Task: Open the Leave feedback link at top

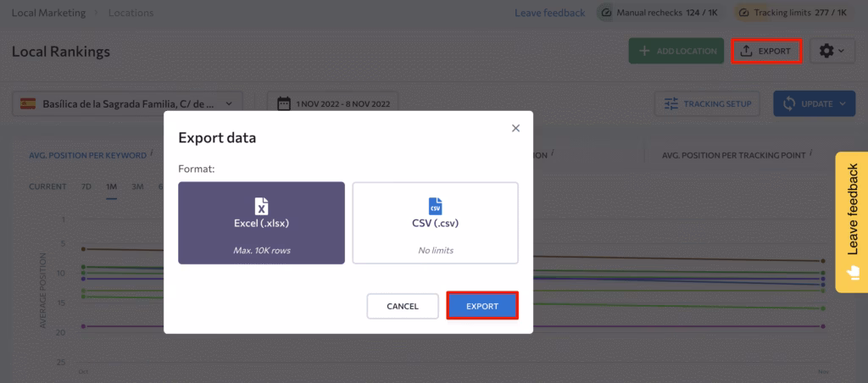Action: pyautogui.click(x=549, y=13)
